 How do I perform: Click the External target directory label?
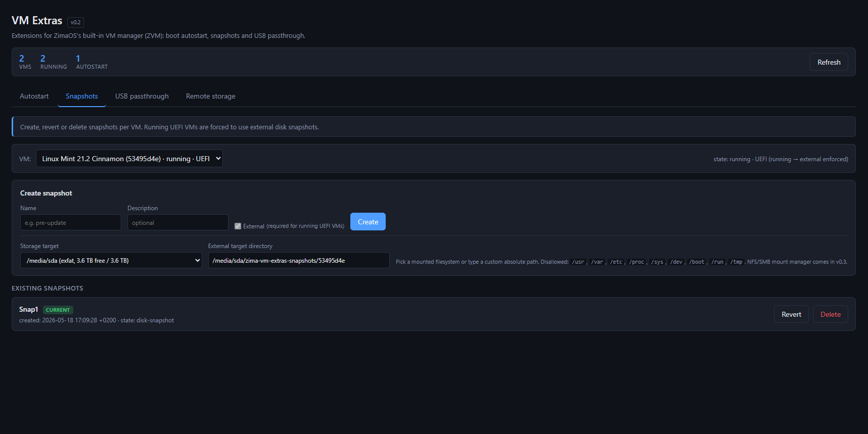pos(240,246)
